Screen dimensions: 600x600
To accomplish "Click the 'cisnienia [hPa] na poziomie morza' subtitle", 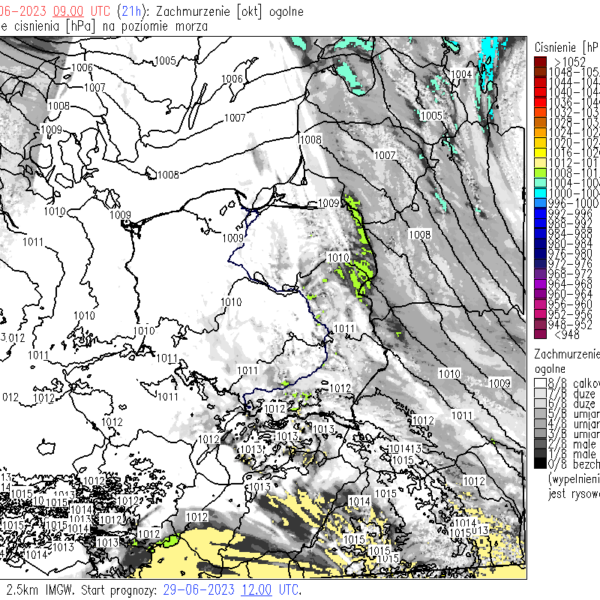I will pyautogui.click(x=111, y=26).
